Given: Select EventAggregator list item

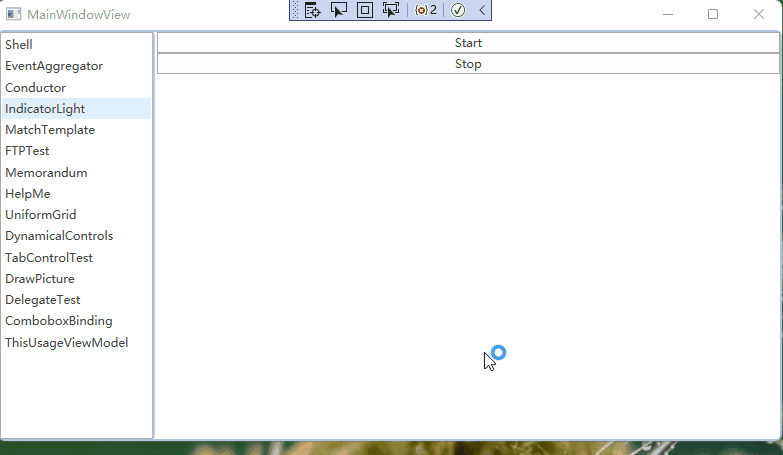Looking at the screenshot, I should (54, 66).
